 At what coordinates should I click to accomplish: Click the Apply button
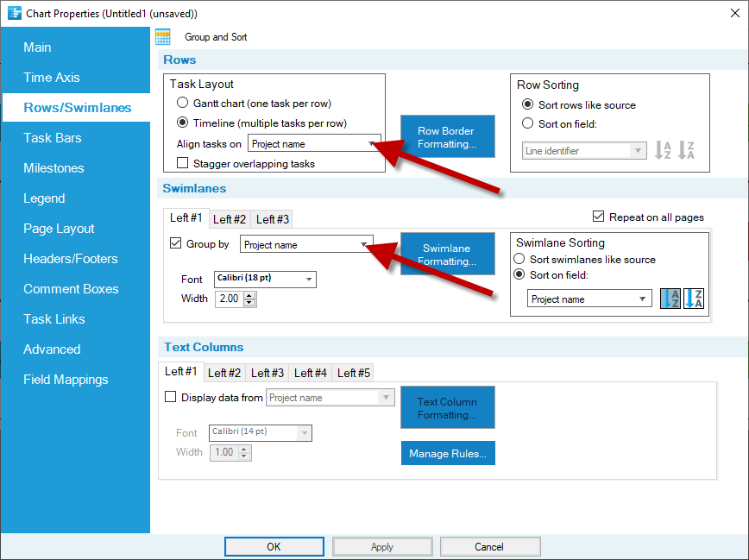pos(382,546)
